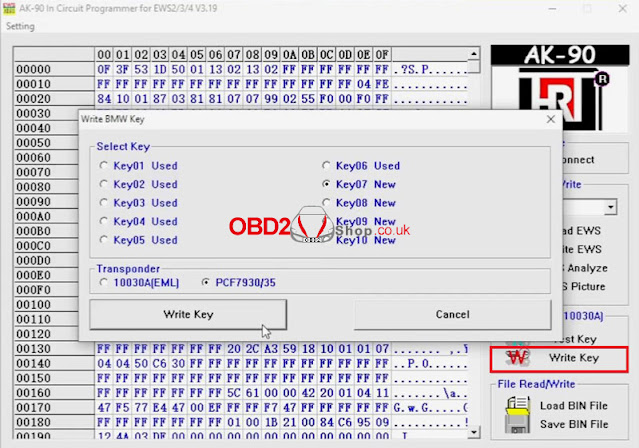
Task: Select the Key06 Used radio button
Action: click(326, 166)
